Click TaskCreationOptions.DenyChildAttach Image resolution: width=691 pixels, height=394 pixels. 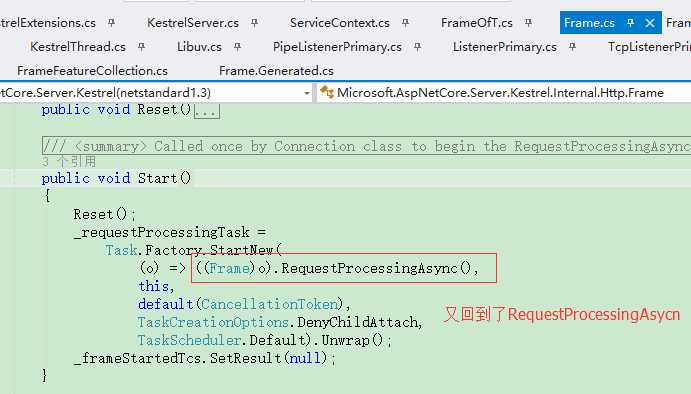(279, 322)
